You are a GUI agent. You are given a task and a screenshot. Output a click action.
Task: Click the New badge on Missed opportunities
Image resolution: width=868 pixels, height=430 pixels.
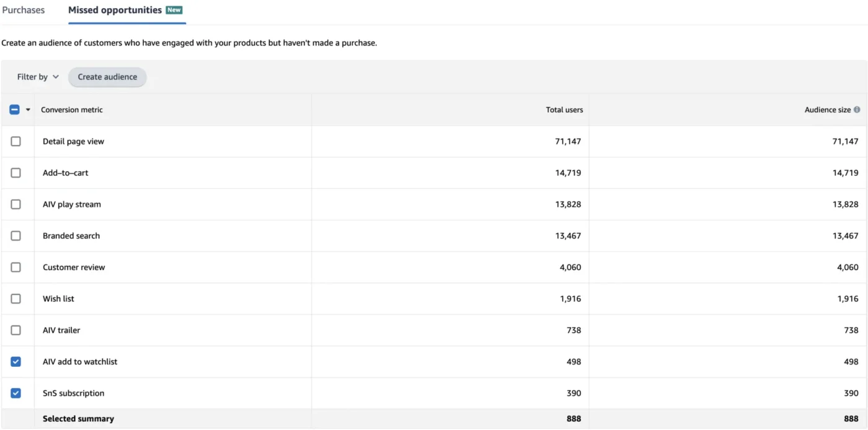pyautogui.click(x=174, y=10)
